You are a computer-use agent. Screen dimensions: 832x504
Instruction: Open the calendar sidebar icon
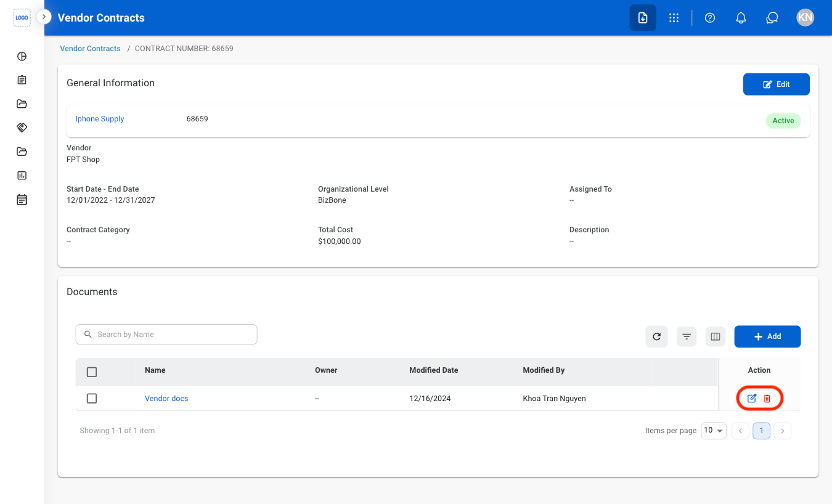tap(22, 200)
